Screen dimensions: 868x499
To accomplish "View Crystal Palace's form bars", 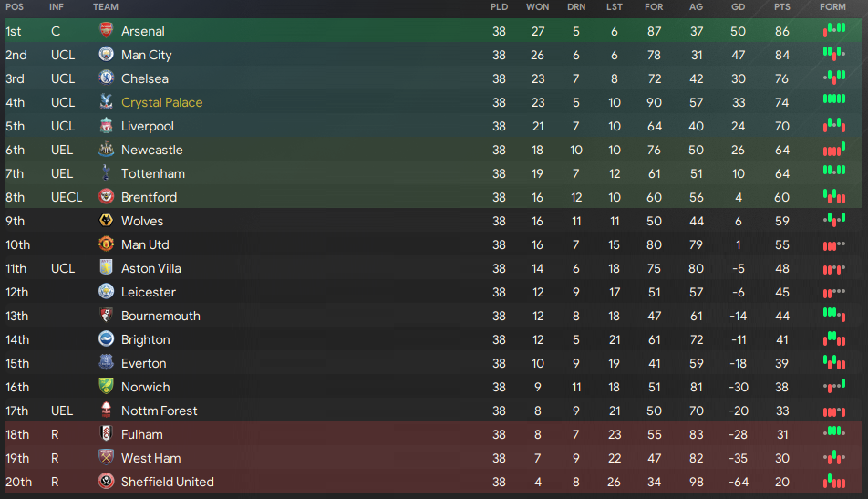I will point(834,99).
